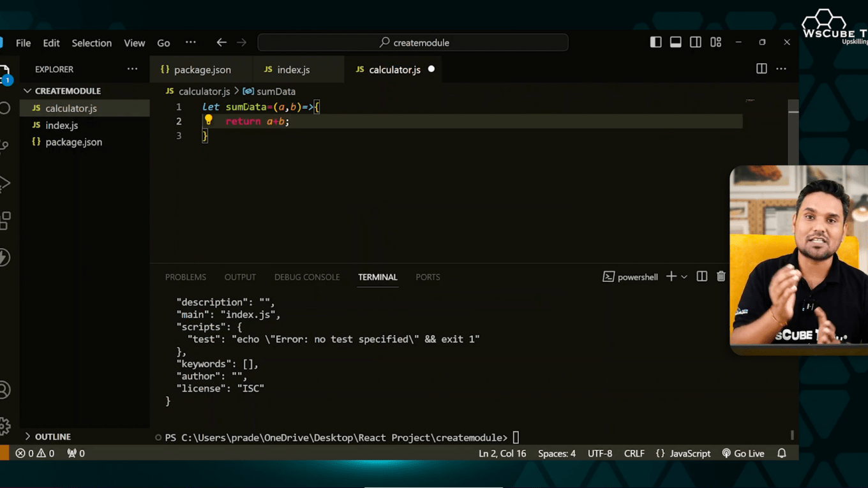Collapse the CREATEMODULE folder section

click(85, 91)
